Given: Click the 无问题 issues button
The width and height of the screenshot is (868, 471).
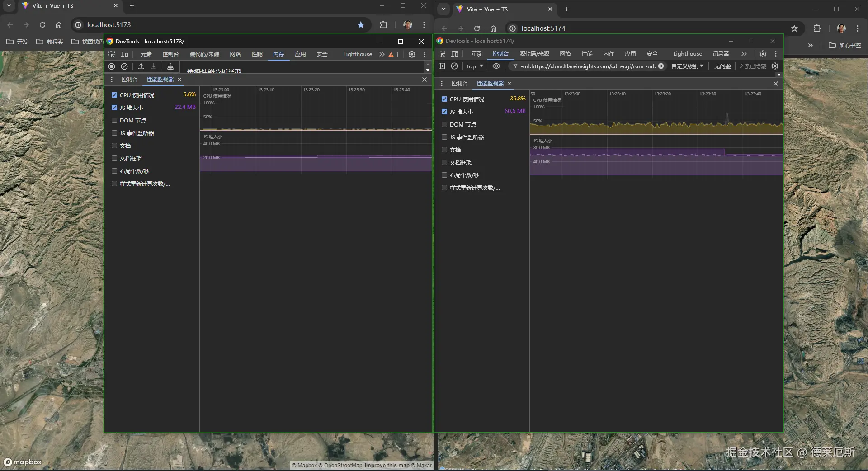Looking at the screenshot, I should click(722, 66).
